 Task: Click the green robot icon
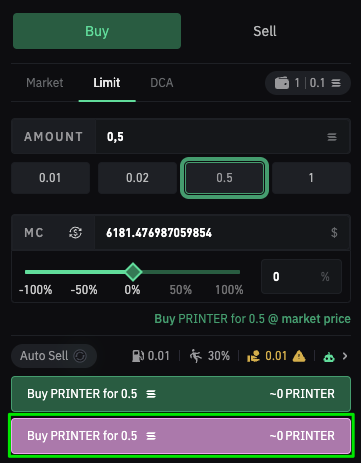[329, 357]
